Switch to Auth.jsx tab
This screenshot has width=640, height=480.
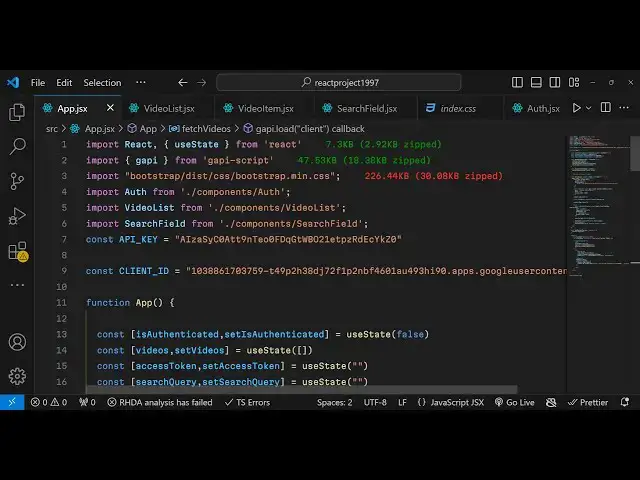point(538,108)
